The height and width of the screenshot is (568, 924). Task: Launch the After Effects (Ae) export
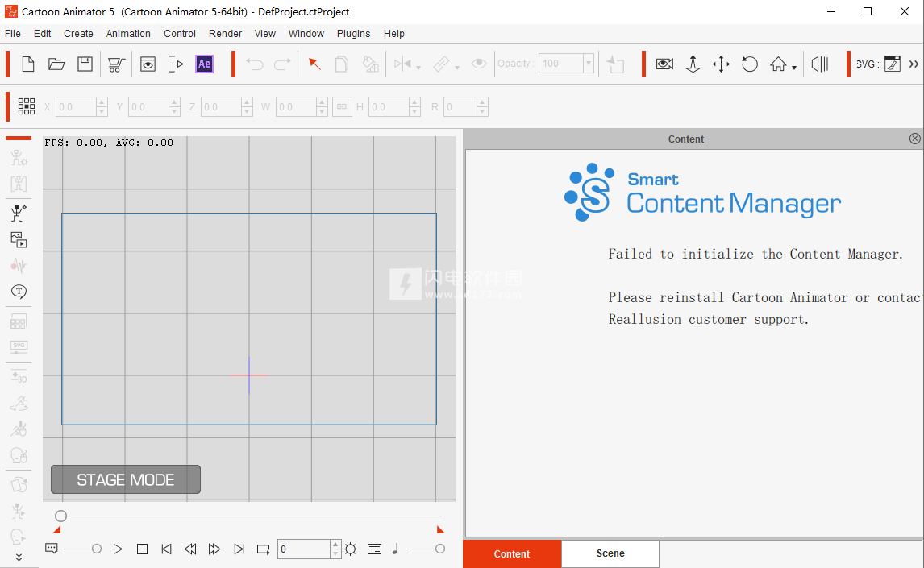pyautogui.click(x=205, y=64)
